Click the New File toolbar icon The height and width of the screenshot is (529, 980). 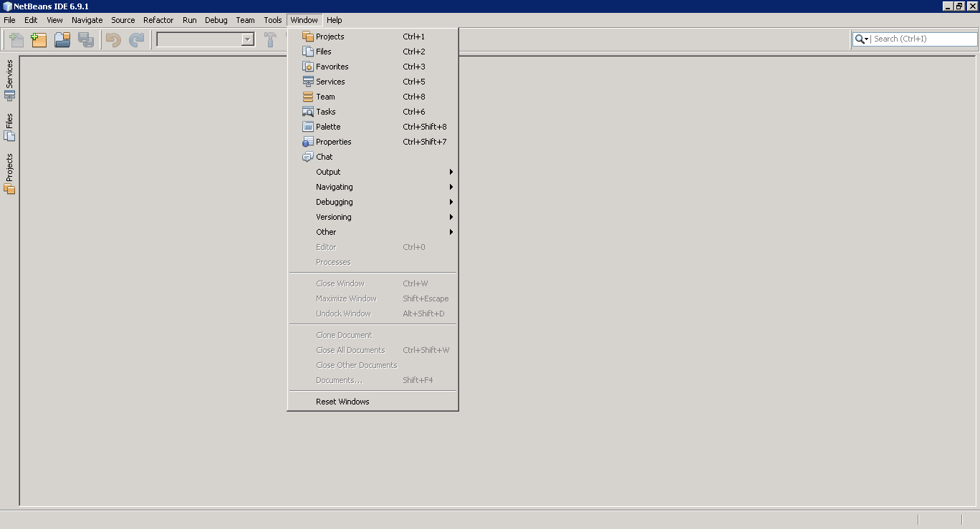point(16,39)
